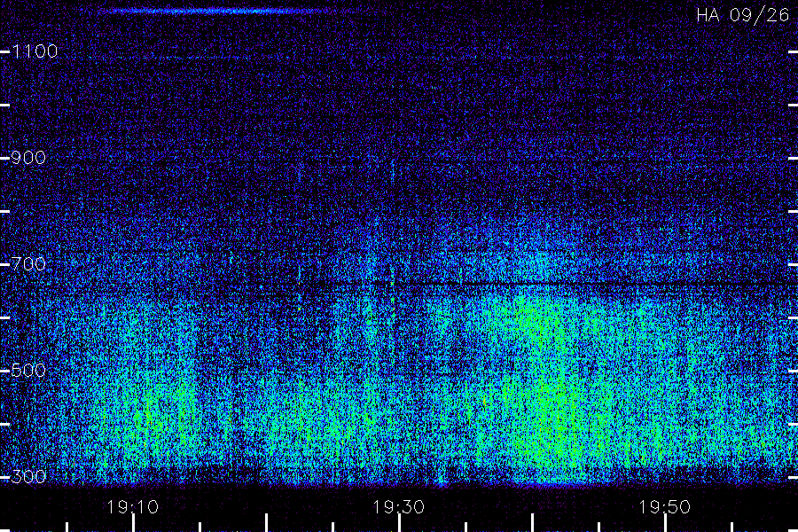The image size is (798, 532).
Task: Click the 19:50 time axis label
Action: pos(665,507)
